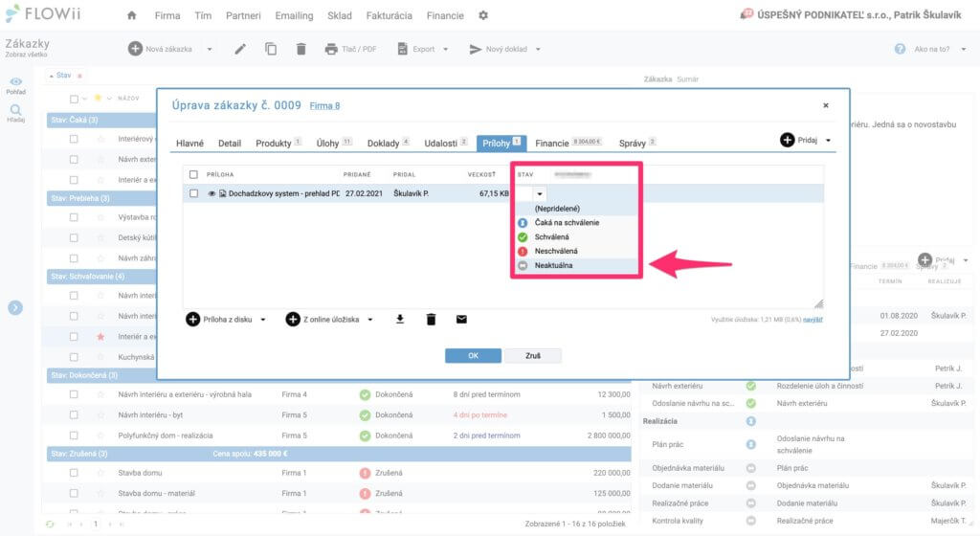Screen dimensions: 980x536
Task: Click the resize handle of the attachments list
Action: pyautogui.click(x=819, y=303)
